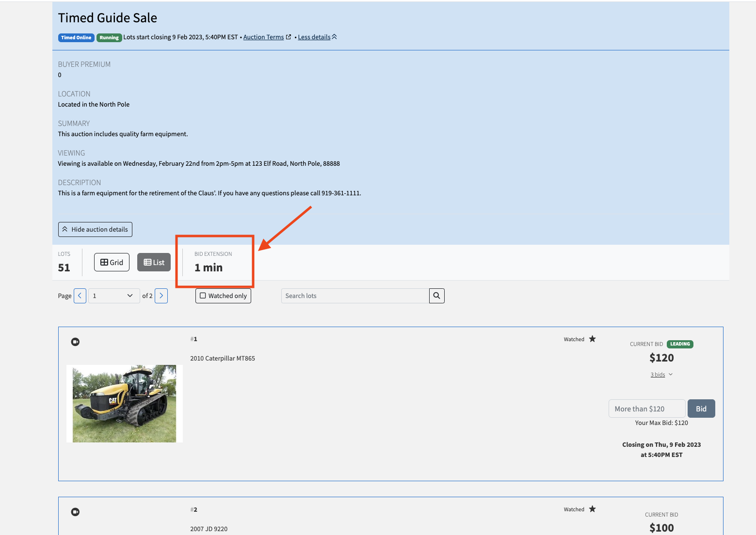Click the external link icon beside Auction Terms

click(289, 36)
